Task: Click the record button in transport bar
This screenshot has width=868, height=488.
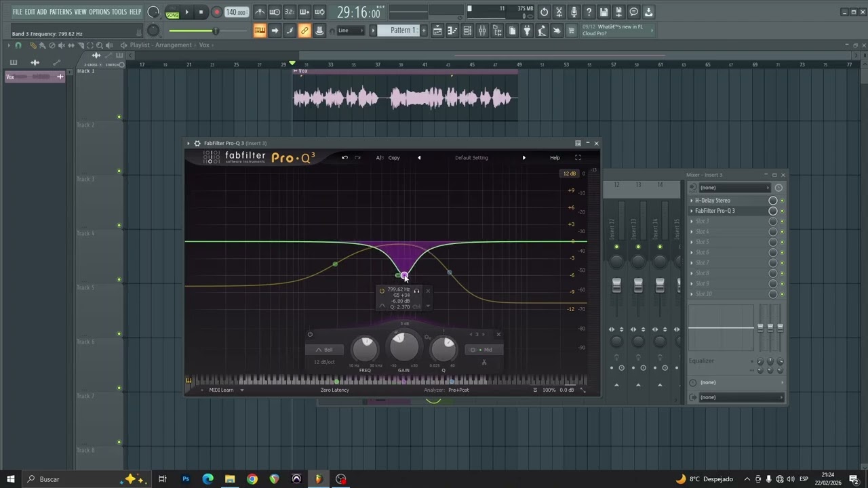Action: click(216, 12)
